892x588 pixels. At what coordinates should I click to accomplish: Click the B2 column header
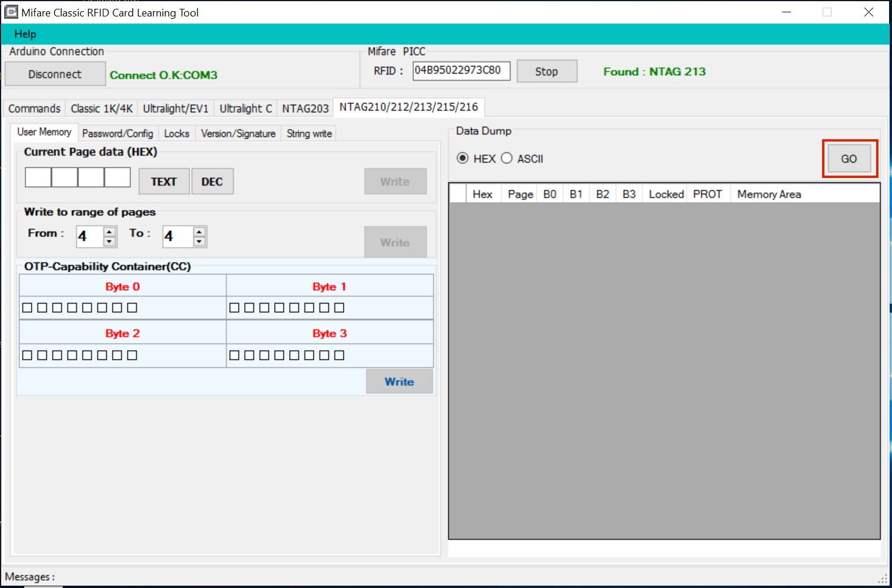[603, 194]
